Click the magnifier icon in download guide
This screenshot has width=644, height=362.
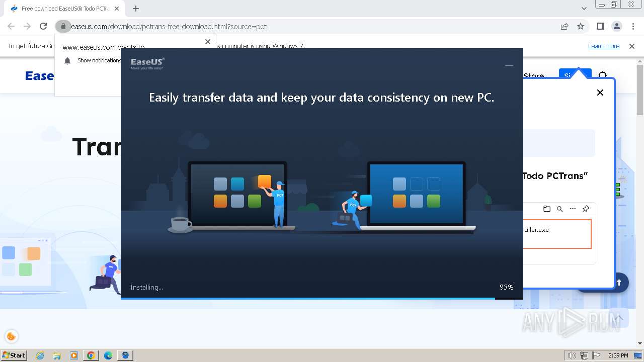coord(559,209)
